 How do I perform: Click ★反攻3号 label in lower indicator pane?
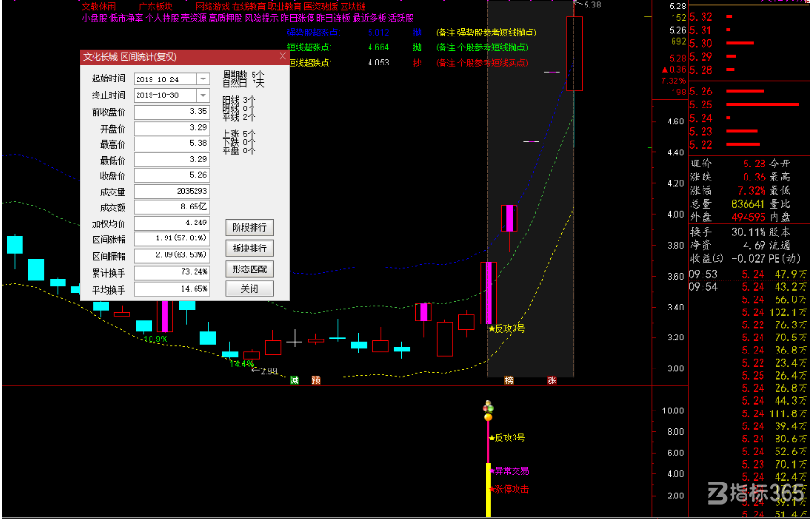coord(506,438)
